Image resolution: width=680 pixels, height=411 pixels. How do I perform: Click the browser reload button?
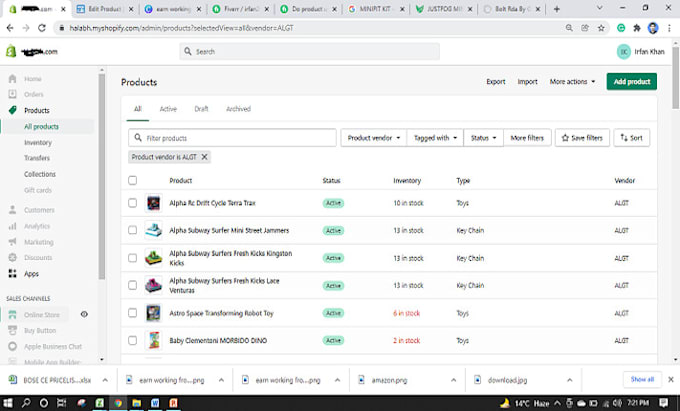42,28
